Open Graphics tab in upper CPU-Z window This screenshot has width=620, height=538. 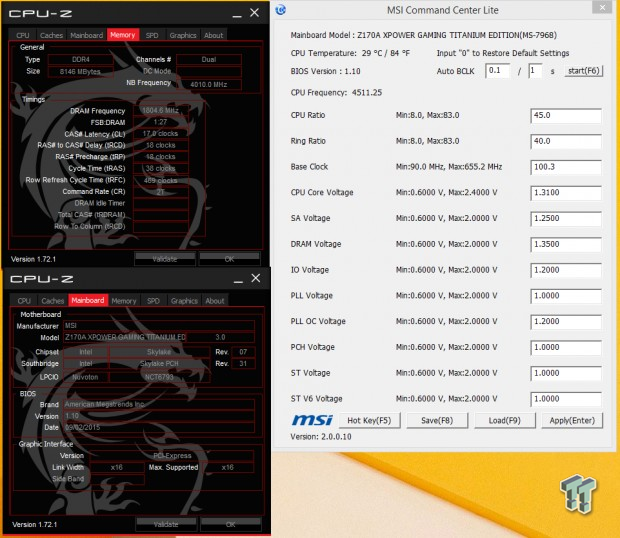pyautogui.click(x=183, y=35)
